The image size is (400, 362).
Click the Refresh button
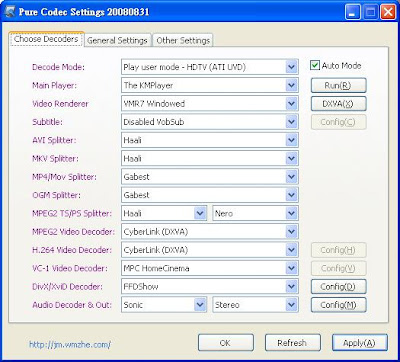[x=293, y=343]
